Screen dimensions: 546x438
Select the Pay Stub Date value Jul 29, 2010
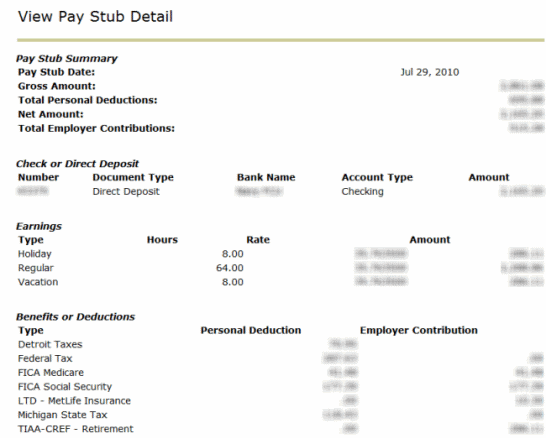[x=429, y=72]
